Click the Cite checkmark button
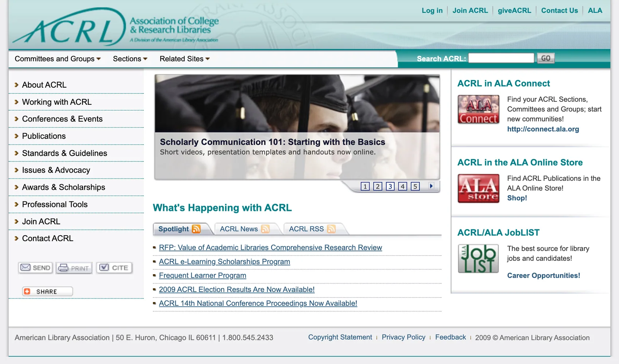The image size is (619, 364). [114, 268]
